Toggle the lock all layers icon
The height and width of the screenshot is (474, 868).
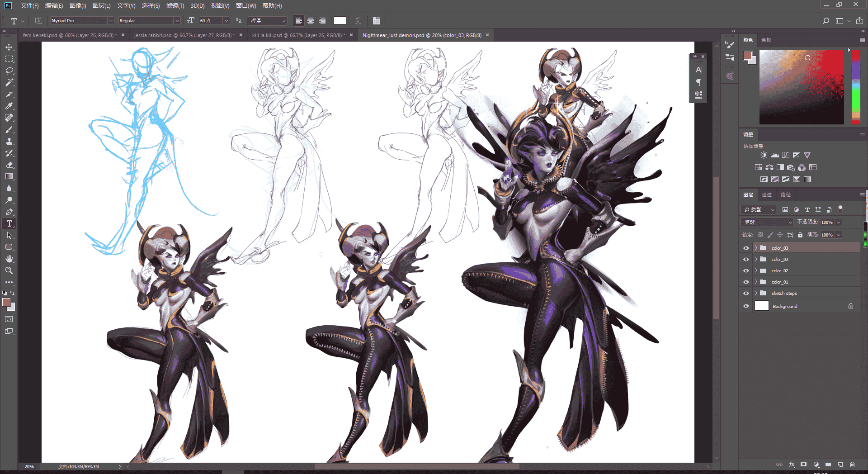click(x=800, y=235)
